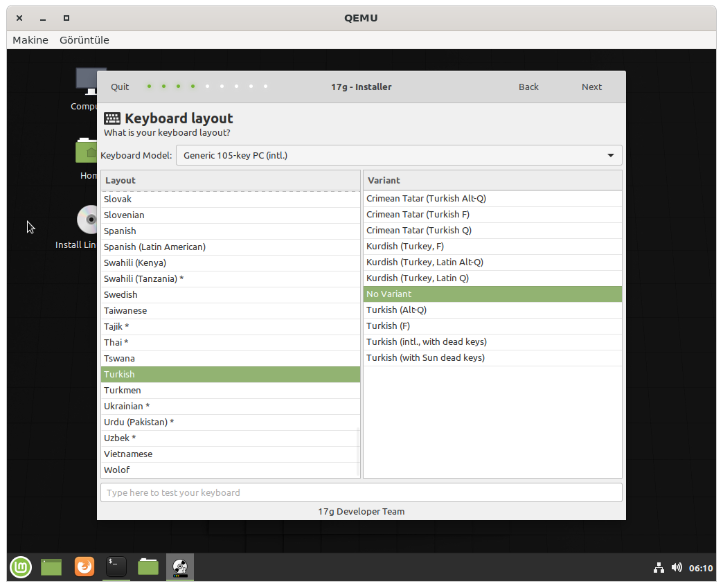Choose Turkish (with Sun dead keys) variant
This screenshot has height=588, width=723.
point(492,358)
